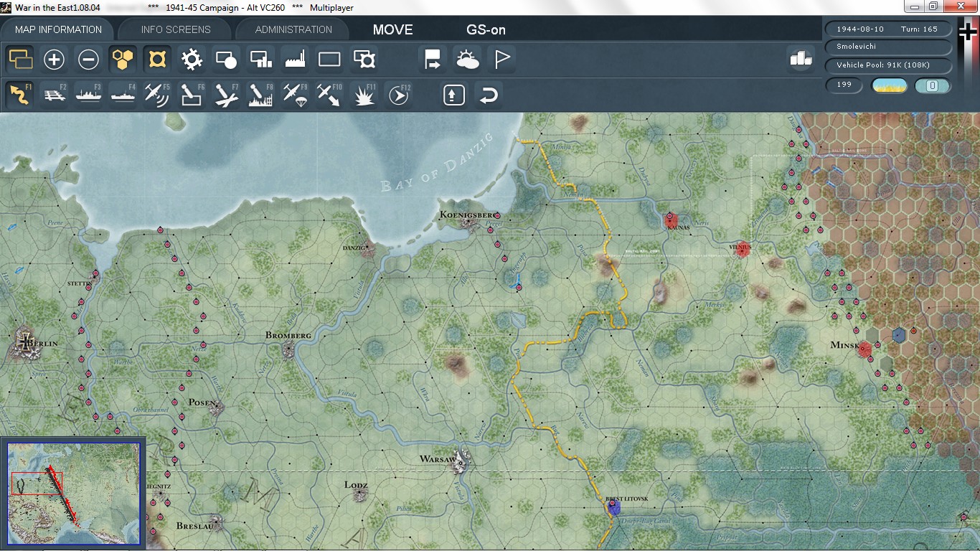Click the gear icon in map toolbar
This screenshot has width=980, height=551.
(192, 59)
